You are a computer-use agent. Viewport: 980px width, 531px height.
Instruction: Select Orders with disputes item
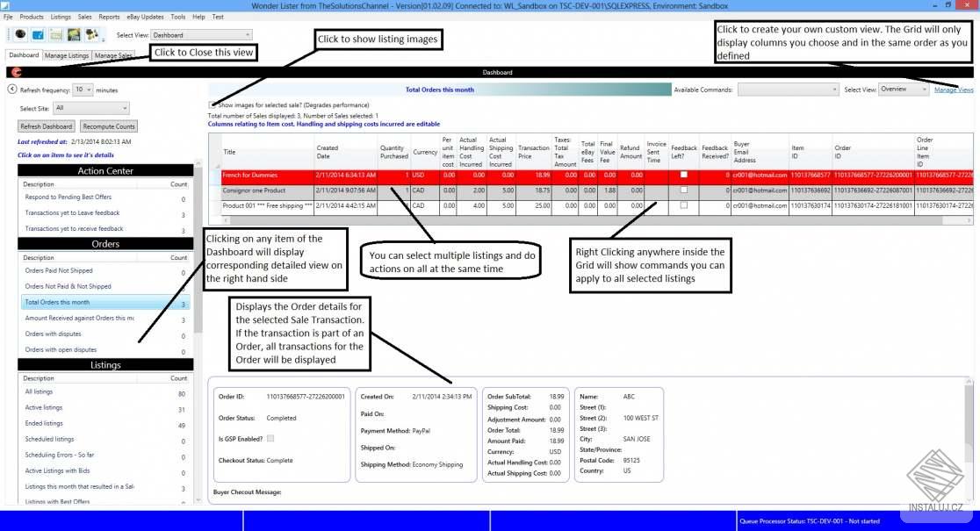[x=104, y=334]
